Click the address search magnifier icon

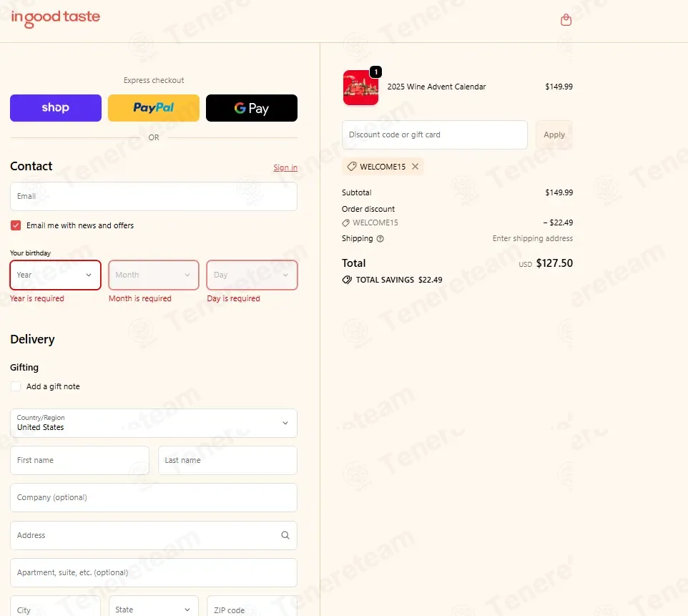tap(285, 535)
